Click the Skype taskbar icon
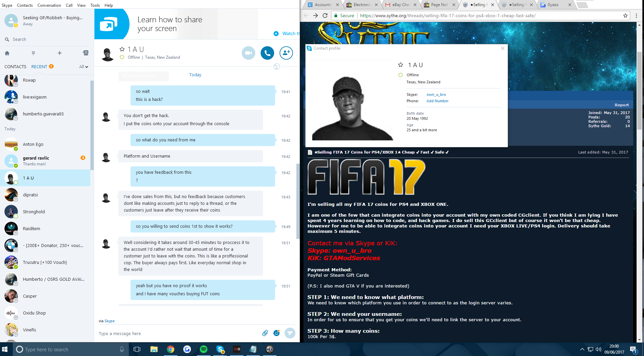 [220, 349]
